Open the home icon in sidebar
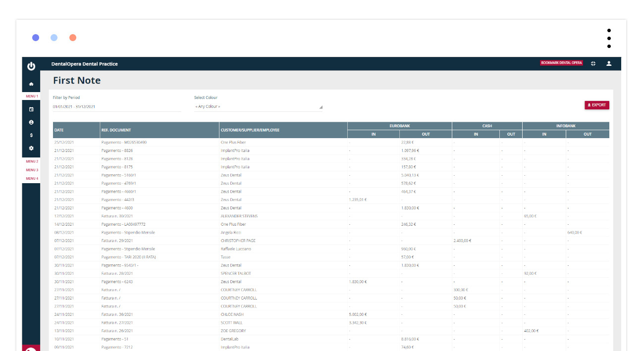 31,84
